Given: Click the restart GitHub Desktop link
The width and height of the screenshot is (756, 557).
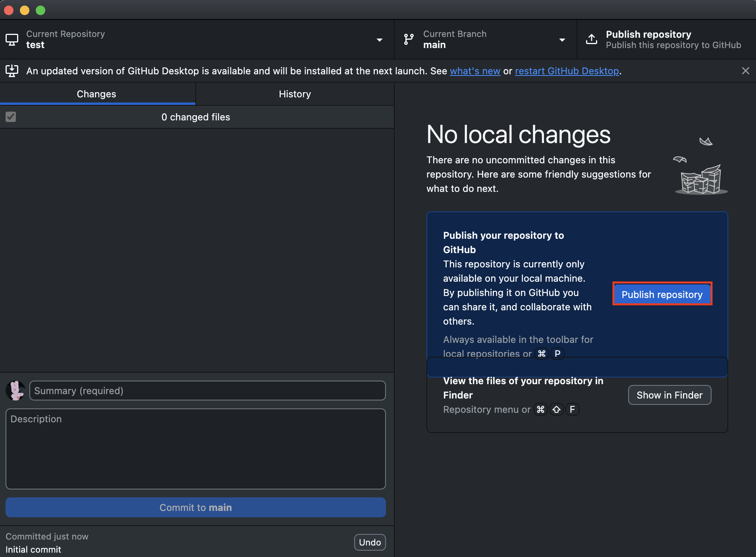Looking at the screenshot, I should tap(567, 71).
